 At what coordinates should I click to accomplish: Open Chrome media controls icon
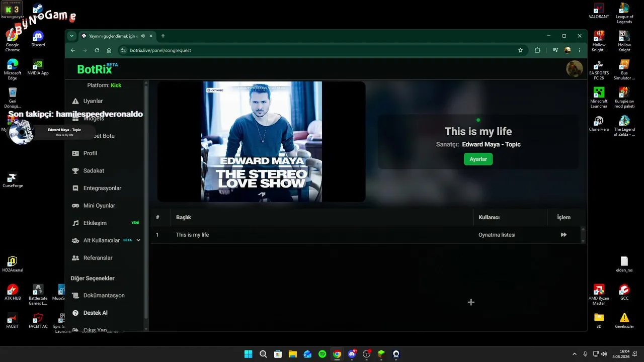(555, 50)
